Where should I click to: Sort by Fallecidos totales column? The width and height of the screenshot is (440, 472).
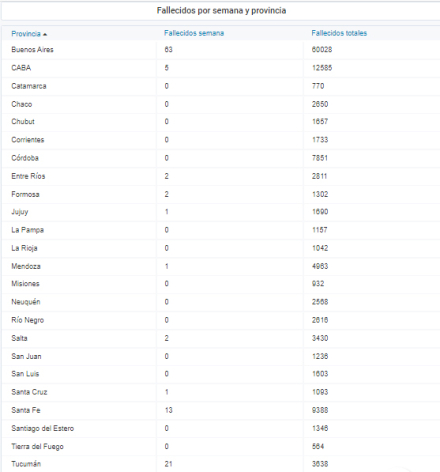coord(339,33)
